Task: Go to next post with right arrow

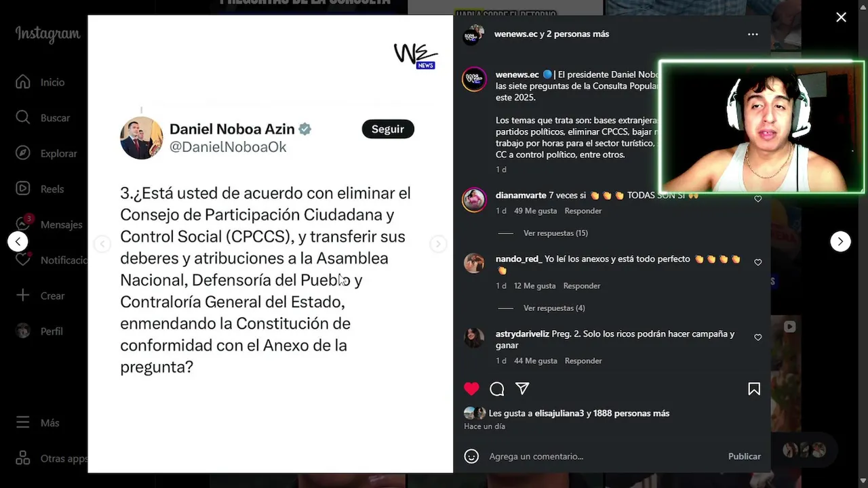Action: pyautogui.click(x=840, y=241)
